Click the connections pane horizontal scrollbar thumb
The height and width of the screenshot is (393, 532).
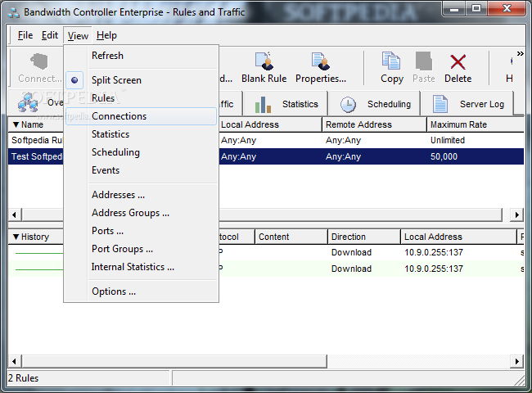(x=174, y=361)
